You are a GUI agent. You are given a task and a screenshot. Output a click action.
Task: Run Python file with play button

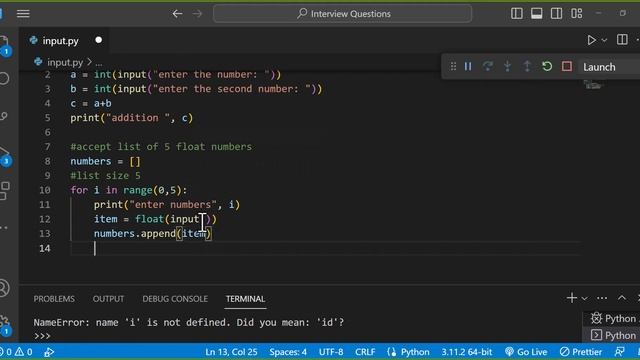[x=591, y=40]
